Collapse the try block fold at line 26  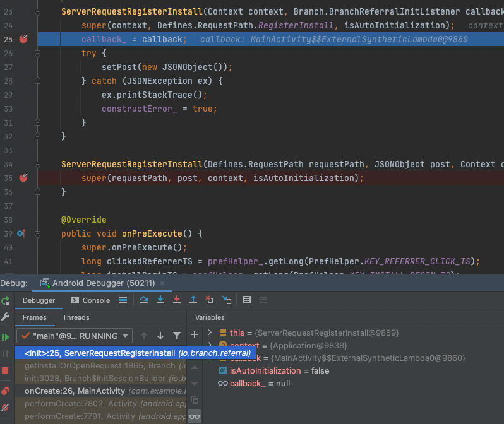pyautogui.click(x=37, y=54)
